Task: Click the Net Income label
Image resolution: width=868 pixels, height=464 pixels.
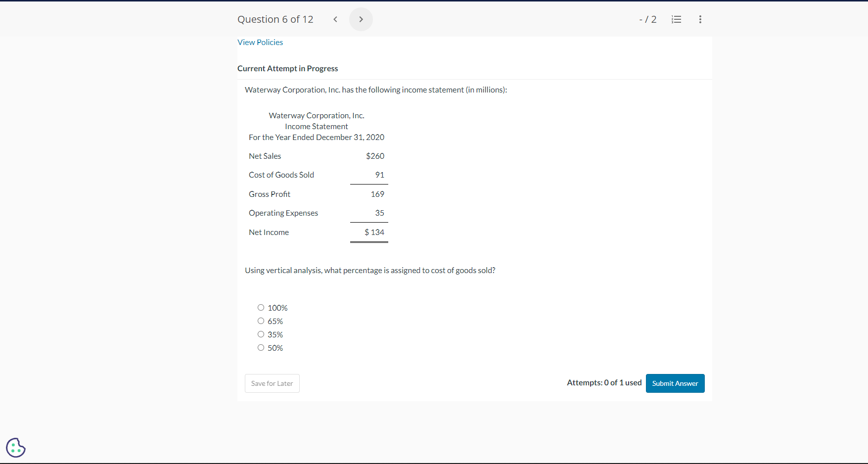Action: click(x=269, y=232)
